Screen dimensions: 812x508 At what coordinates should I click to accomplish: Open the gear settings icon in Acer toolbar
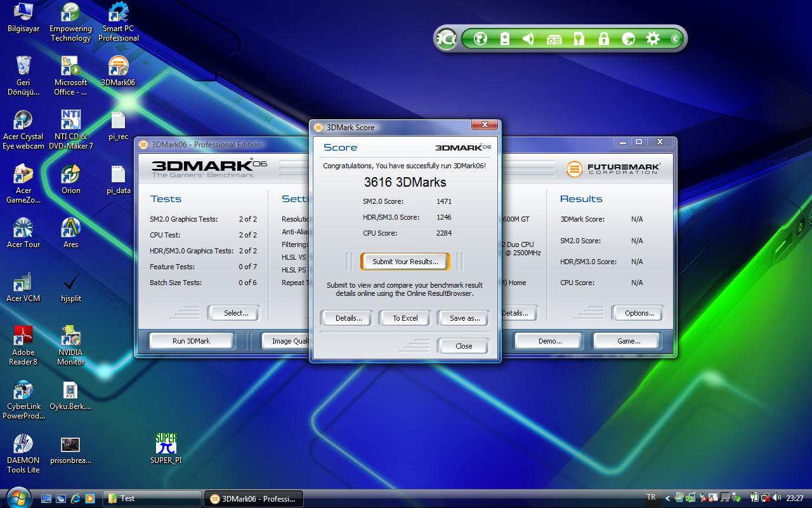click(653, 39)
